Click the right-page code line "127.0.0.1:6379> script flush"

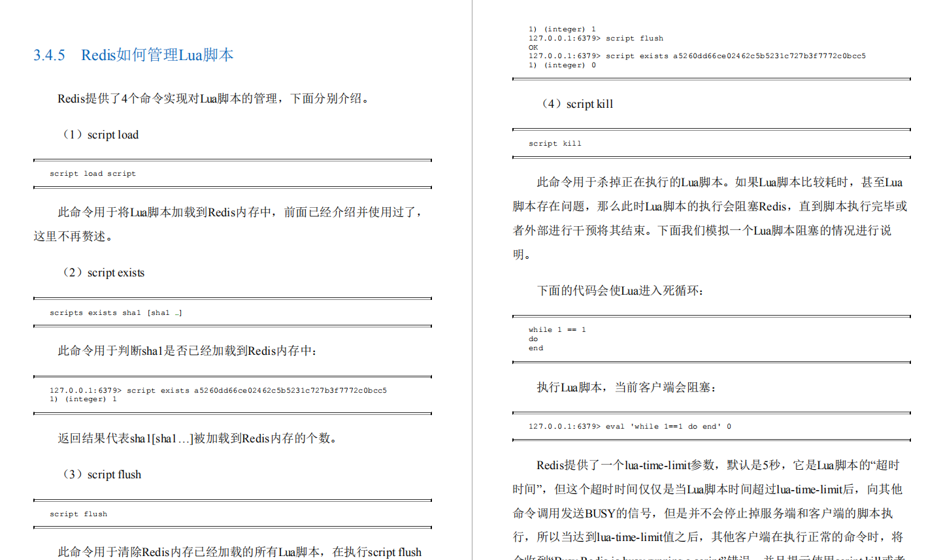coord(596,39)
